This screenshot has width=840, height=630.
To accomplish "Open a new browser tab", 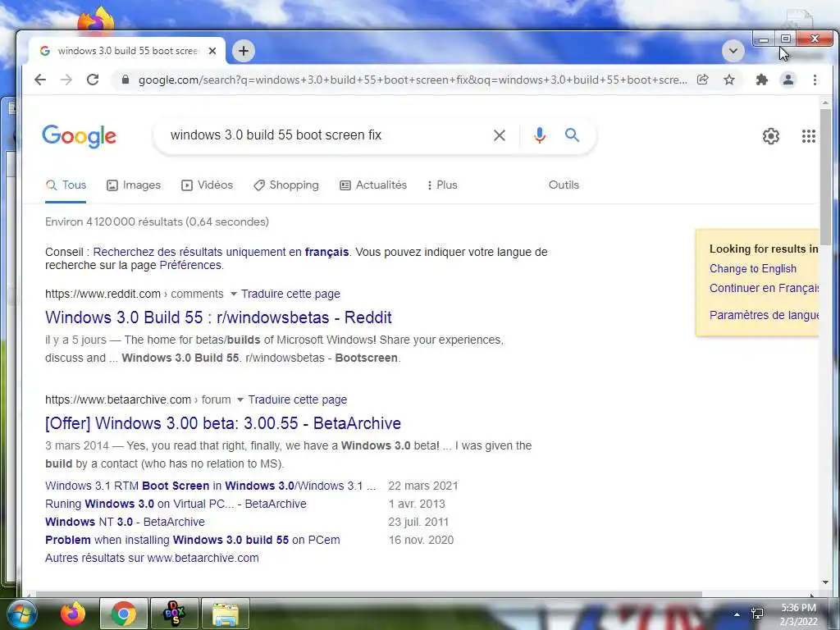I will coord(243,51).
